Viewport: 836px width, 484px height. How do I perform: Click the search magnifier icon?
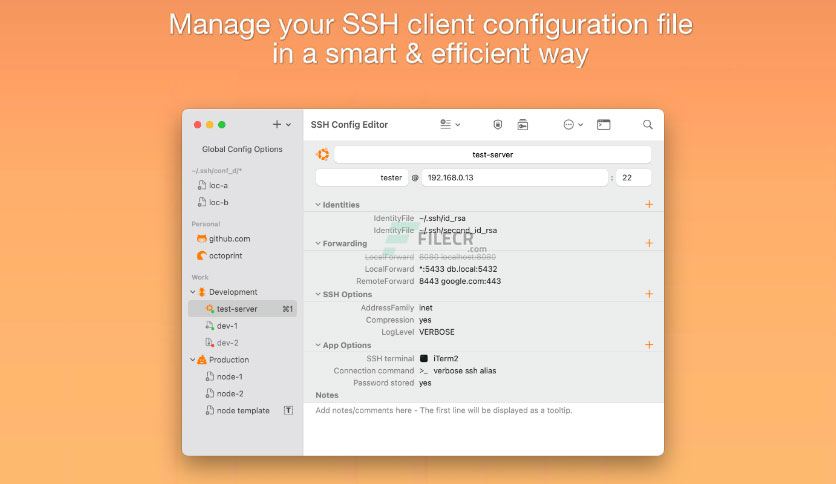pos(647,124)
